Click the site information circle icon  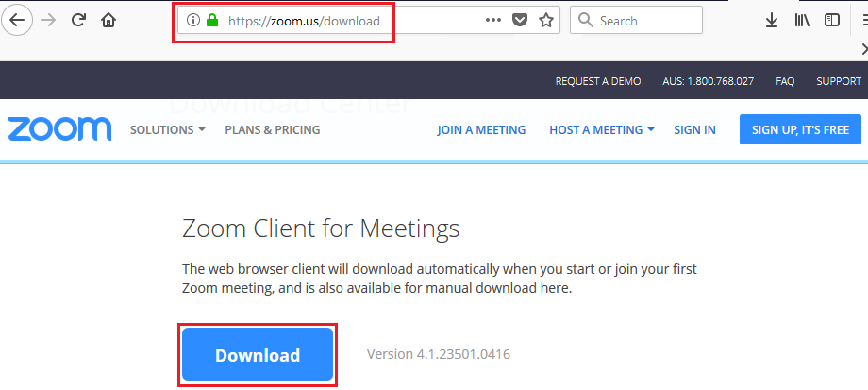(194, 20)
